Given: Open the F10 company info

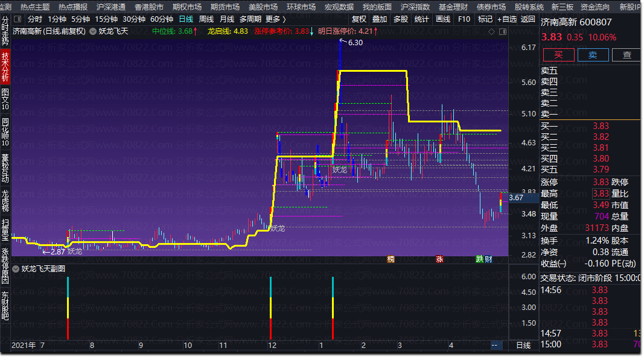Looking at the screenshot, I should click(464, 19).
